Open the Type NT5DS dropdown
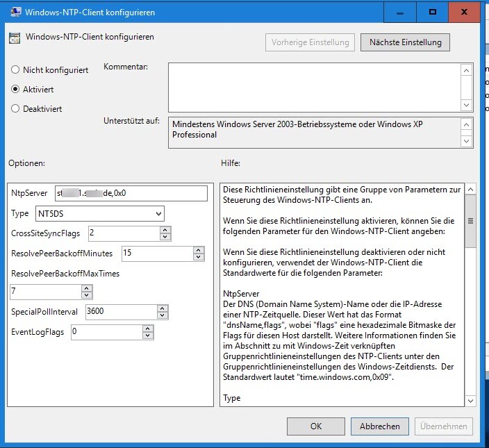 click(x=100, y=213)
